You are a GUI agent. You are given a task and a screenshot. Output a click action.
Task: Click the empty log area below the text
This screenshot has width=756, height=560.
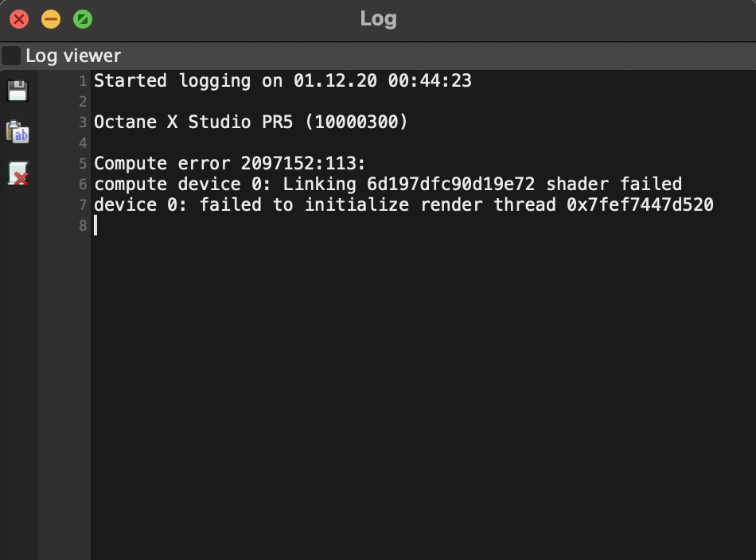tap(423, 395)
